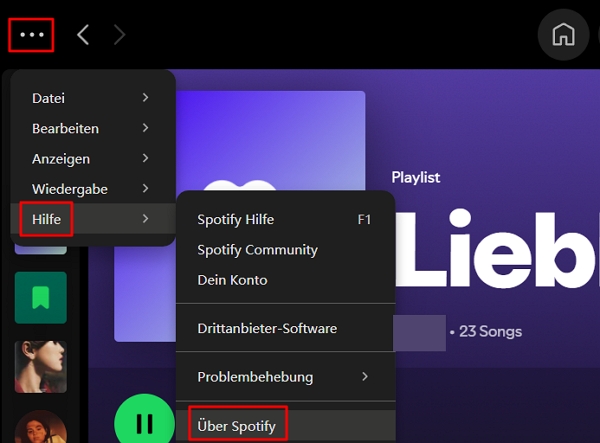Screen dimensions: 600x443
Task: Expand the Datei submenu chevron
Action: (x=145, y=98)
